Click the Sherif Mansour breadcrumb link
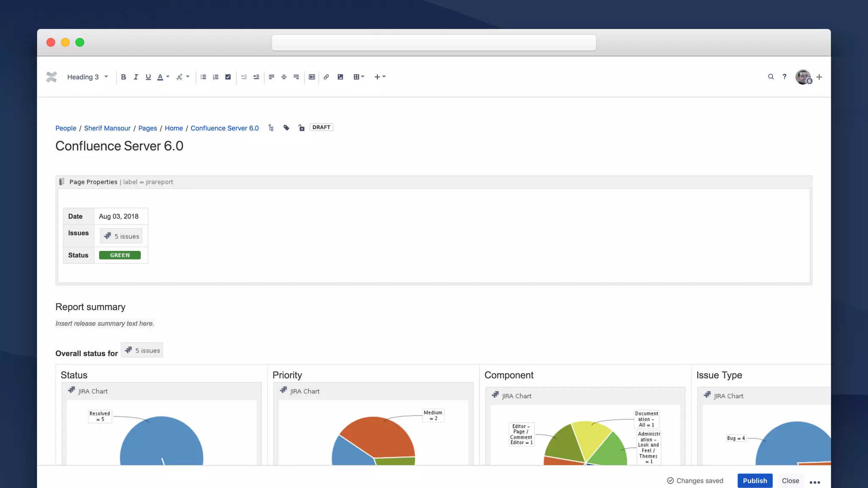Image resolution: width=868 pixels, height=488 pixels. [x=107, y=128]
